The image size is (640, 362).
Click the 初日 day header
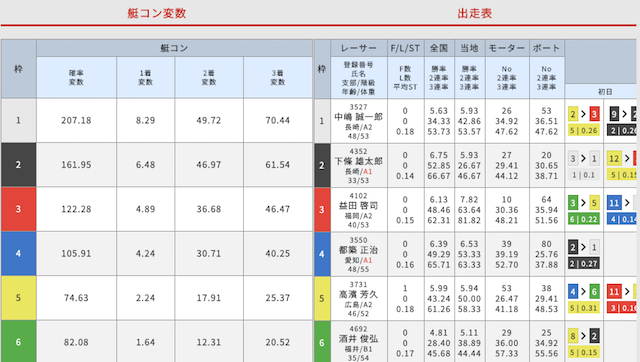pos(605,92)
